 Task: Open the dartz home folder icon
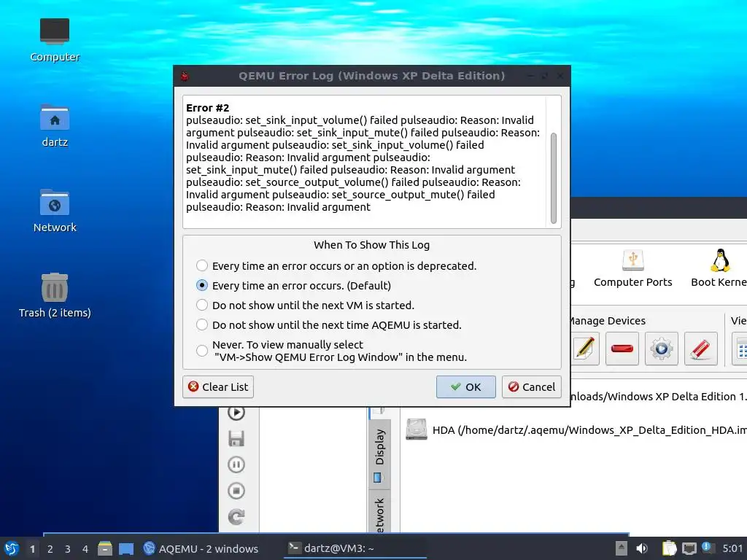click(55, 125)
